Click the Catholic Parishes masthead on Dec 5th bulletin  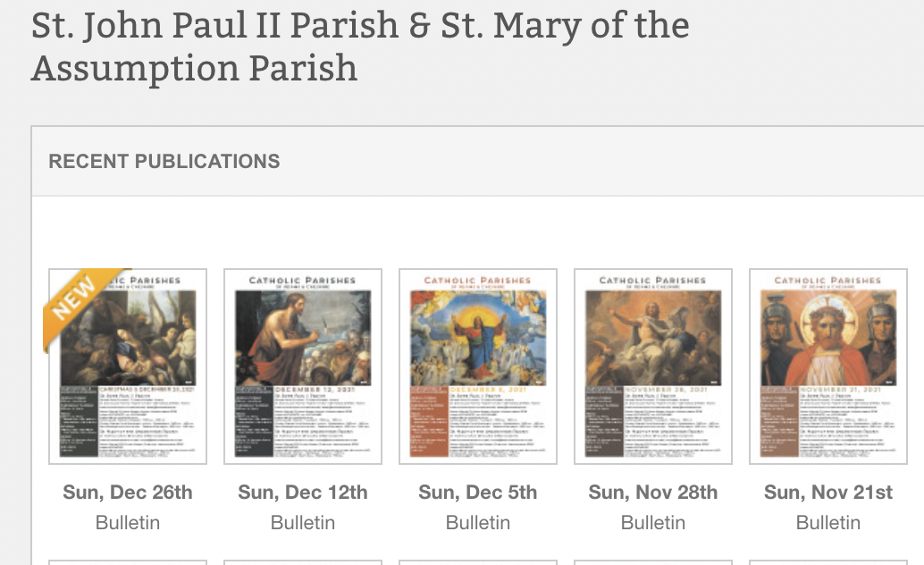tap(477, 280)
